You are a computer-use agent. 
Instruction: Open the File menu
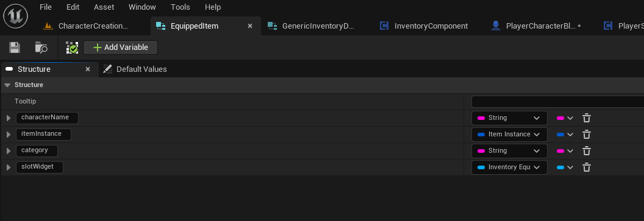[46, 7]
